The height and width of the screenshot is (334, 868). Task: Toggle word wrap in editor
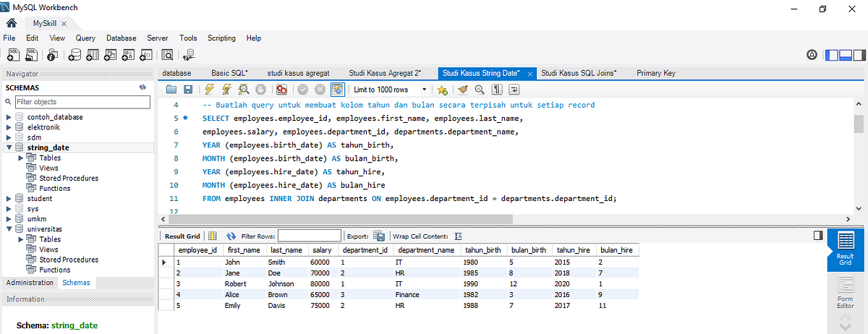(x=514, y=90)
